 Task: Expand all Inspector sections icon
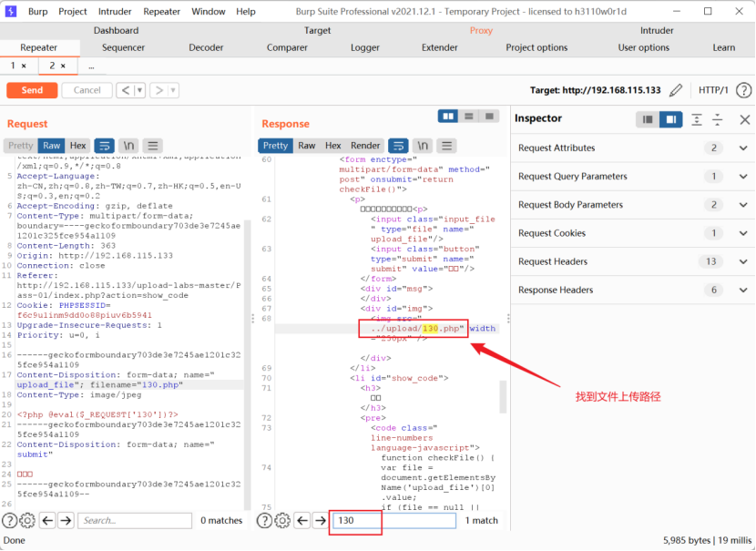click(697, 119)
